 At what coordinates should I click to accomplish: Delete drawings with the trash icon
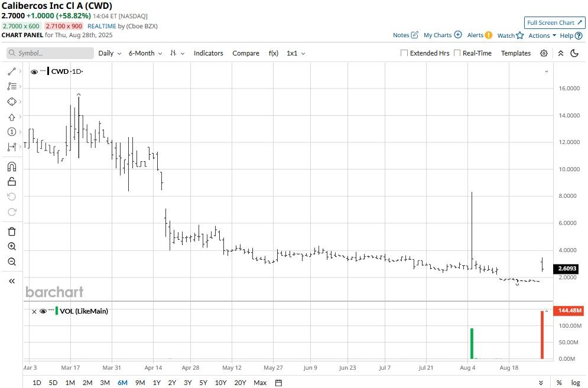tap(12, 232)
